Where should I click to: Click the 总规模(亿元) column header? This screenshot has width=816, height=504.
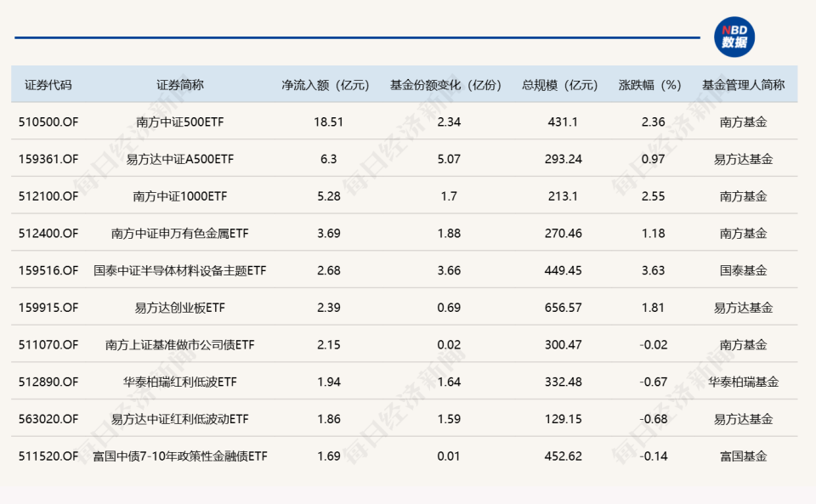pos(560,85)
